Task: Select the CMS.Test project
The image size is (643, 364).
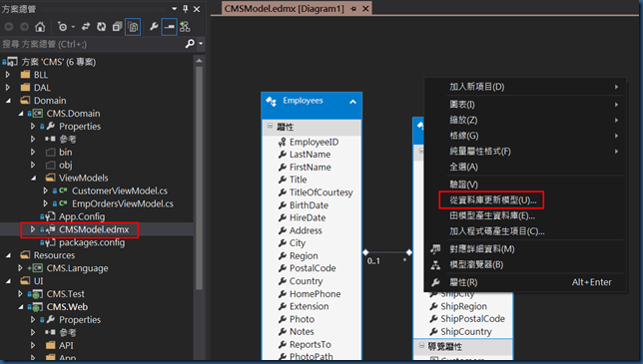Action: click(x=65, y=294)
